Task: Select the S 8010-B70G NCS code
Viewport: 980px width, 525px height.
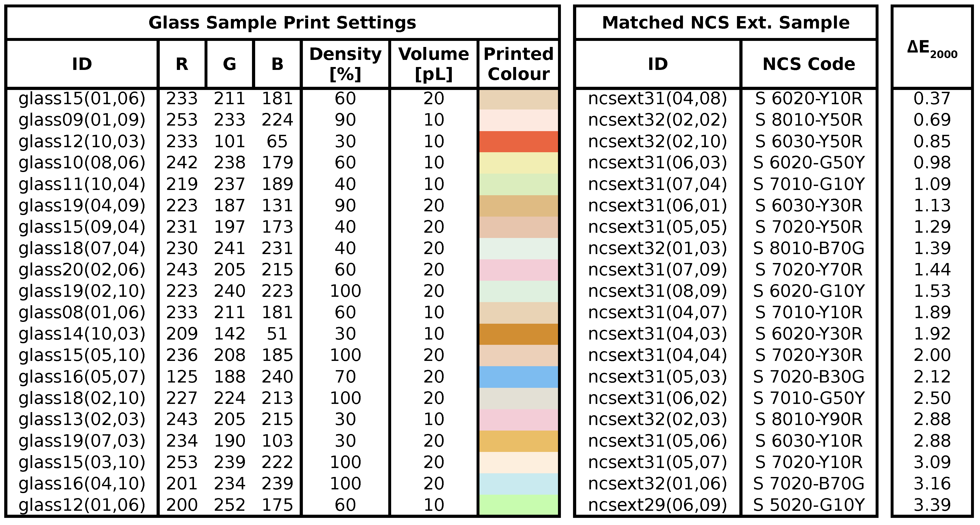Action: tap(809, 248)
